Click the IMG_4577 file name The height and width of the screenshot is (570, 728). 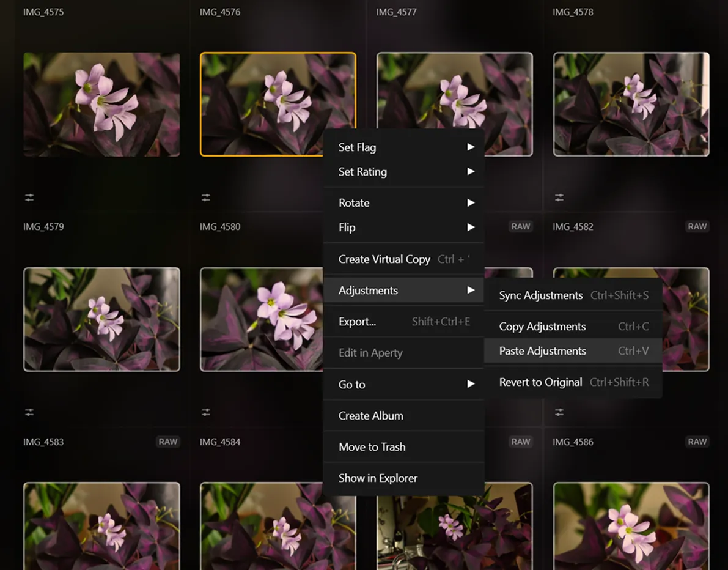tap(397, 12)
